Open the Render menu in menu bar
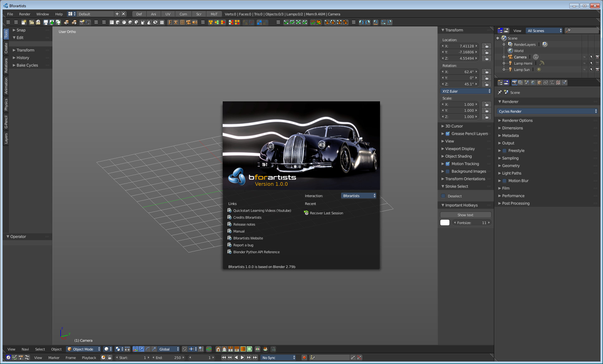Image resolution: width=603 pixels, height=364 pixels. point(24,14)
